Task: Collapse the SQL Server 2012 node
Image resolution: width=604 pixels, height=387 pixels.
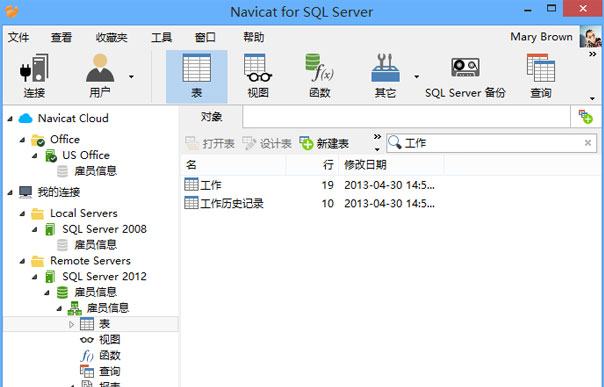Action: pyautogui.click(x=35, y=277)
